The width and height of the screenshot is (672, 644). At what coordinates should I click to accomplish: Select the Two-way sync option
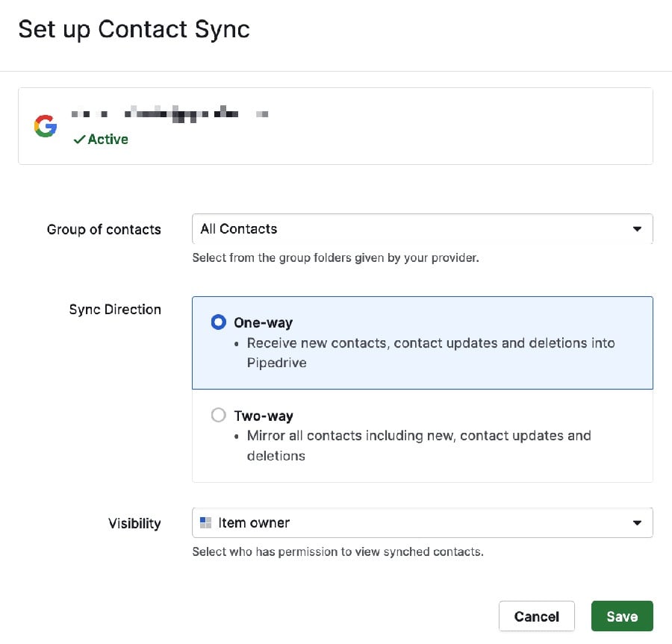tap(218, 415)
